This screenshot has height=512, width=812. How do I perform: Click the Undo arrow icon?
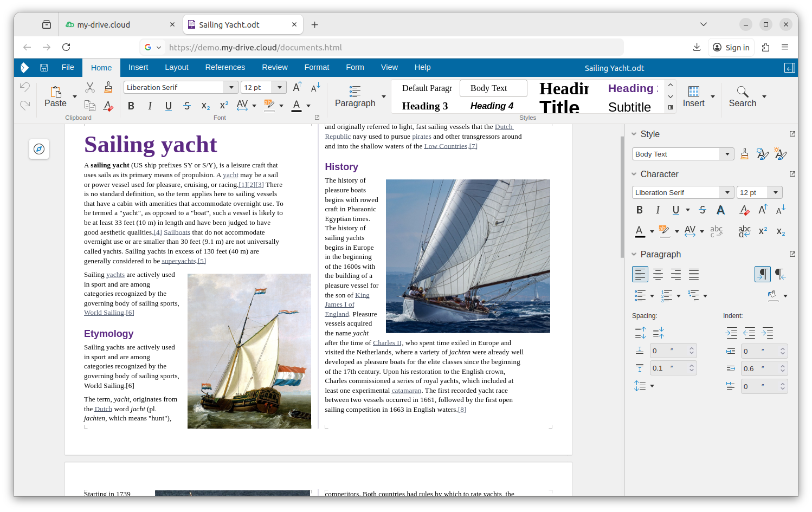[x=25, y=87]
